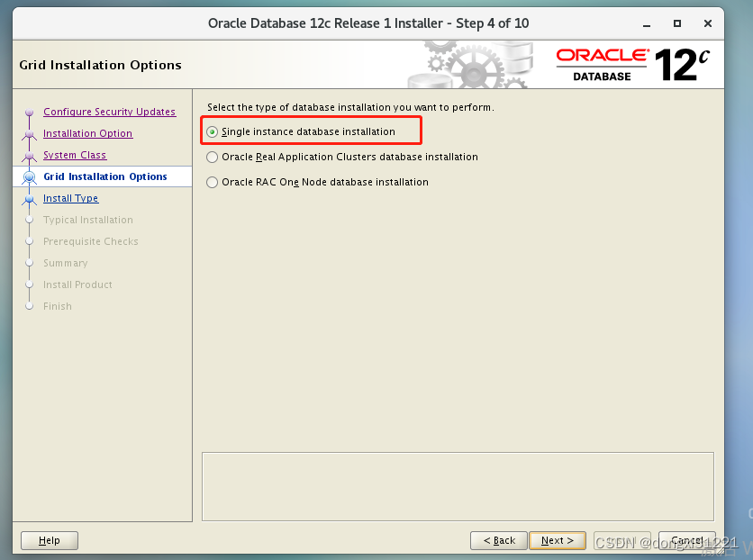Viewport: 753px width, 560px height.
Task: Click the Back button
Action: [x=499, y=540]
